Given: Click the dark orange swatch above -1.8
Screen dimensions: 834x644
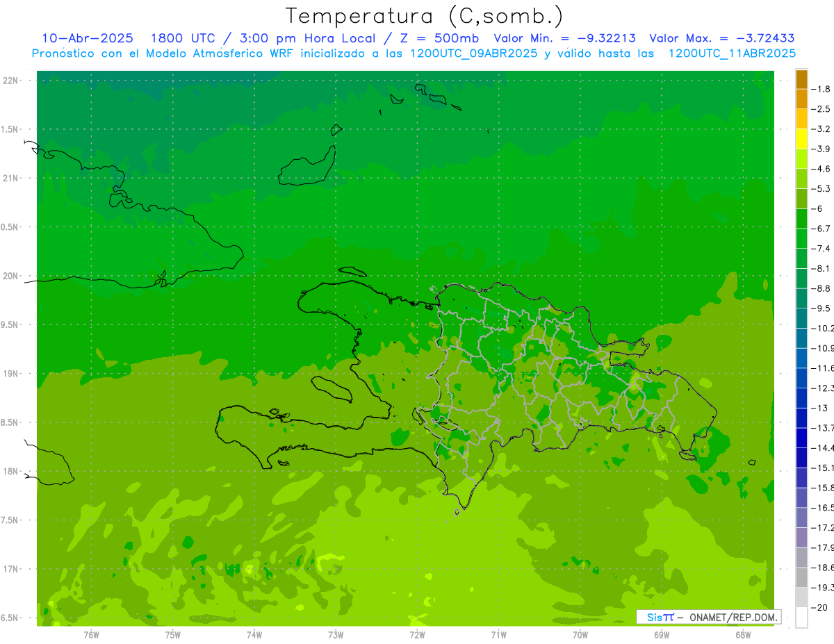Looking at the screenshot, I should (x=801, y=79).
